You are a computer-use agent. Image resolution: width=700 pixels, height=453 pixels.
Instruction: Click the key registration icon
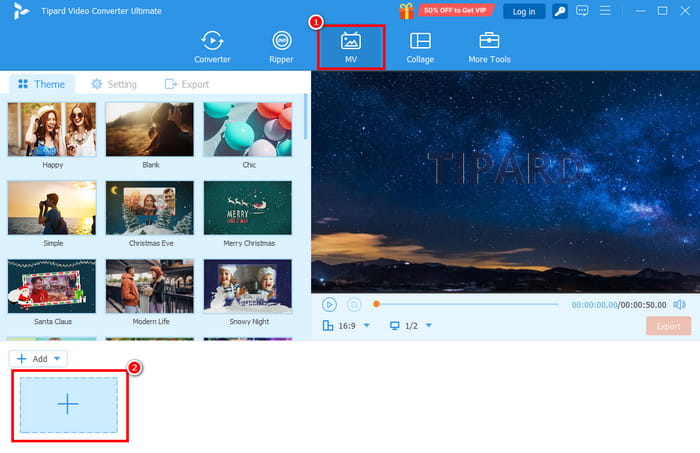coord(560,11)
